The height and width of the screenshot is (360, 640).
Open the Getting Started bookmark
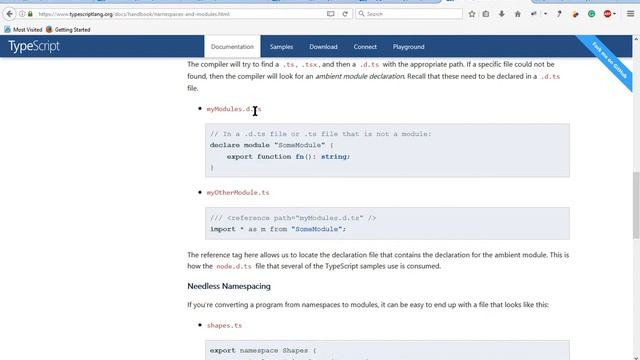click(68, 29)
